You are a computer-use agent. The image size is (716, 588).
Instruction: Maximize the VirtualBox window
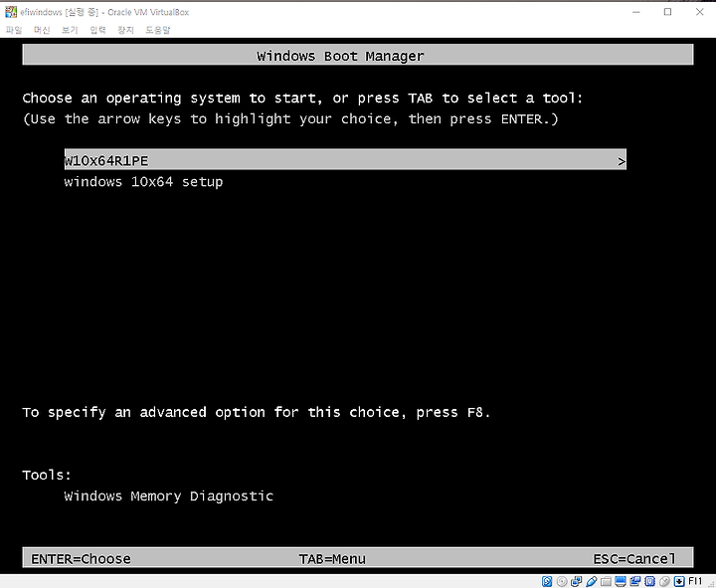tap(667, 12)
